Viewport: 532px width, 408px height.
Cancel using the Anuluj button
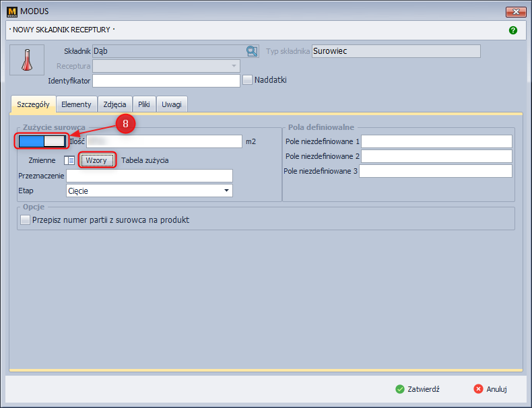pyautogui.click(x=490, y=389)
